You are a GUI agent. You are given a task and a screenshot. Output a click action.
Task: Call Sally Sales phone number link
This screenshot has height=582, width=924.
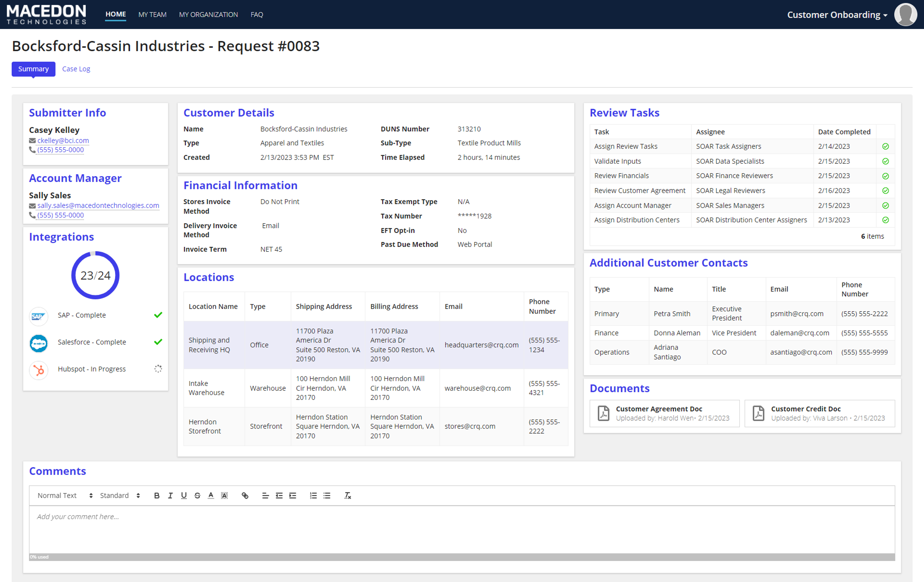click(x=60, y=215)
